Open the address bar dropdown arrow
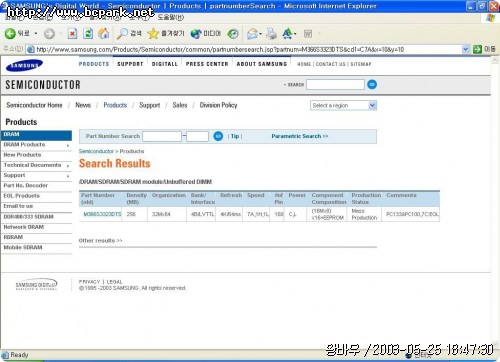Image resolution: width=500 pixels, height=362 pixels. click(x=465, y=49)
